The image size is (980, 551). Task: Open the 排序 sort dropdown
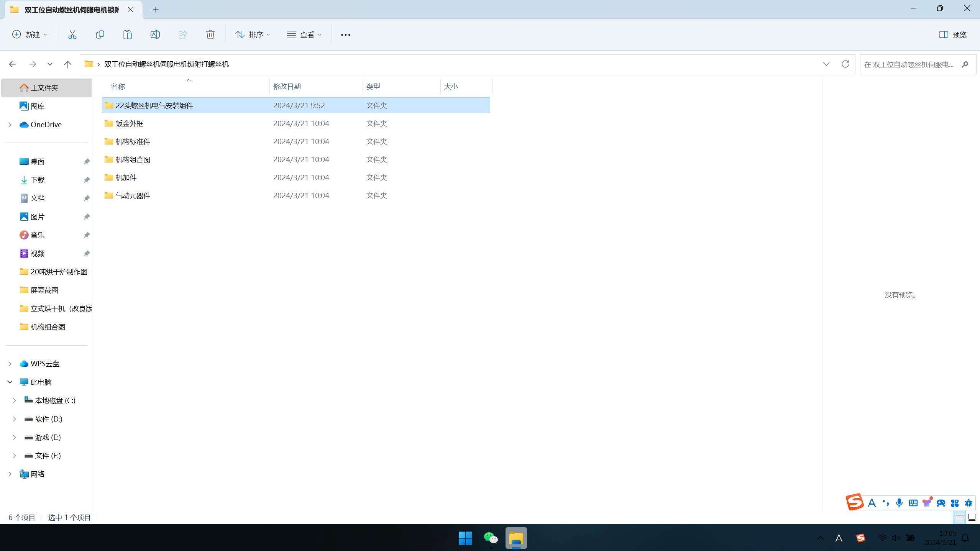253,34
